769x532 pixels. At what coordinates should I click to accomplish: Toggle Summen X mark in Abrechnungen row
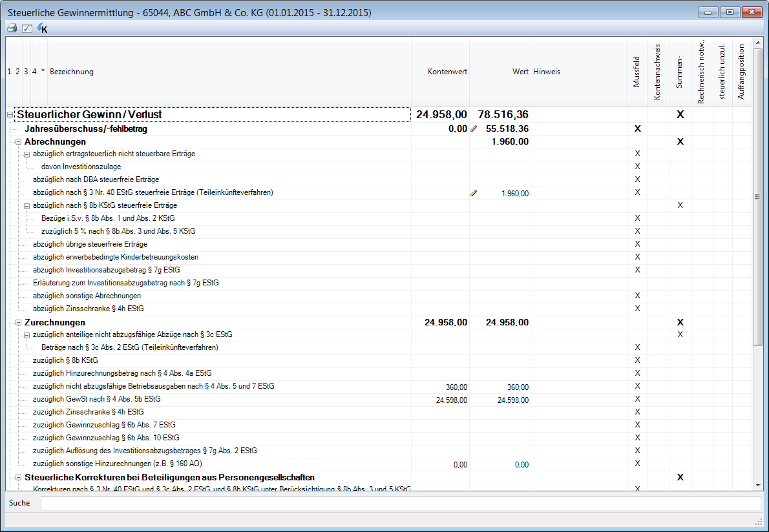coord(680,141)
